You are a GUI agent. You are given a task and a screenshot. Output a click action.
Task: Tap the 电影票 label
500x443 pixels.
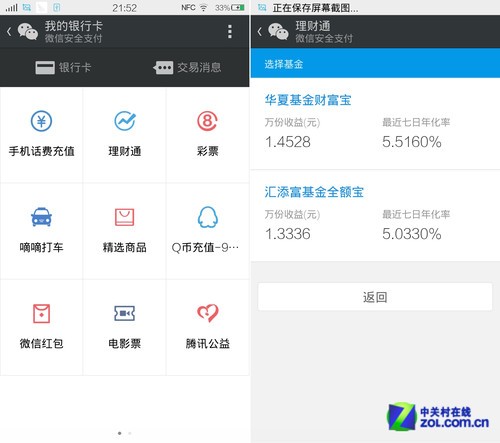(x=125, y=343)
